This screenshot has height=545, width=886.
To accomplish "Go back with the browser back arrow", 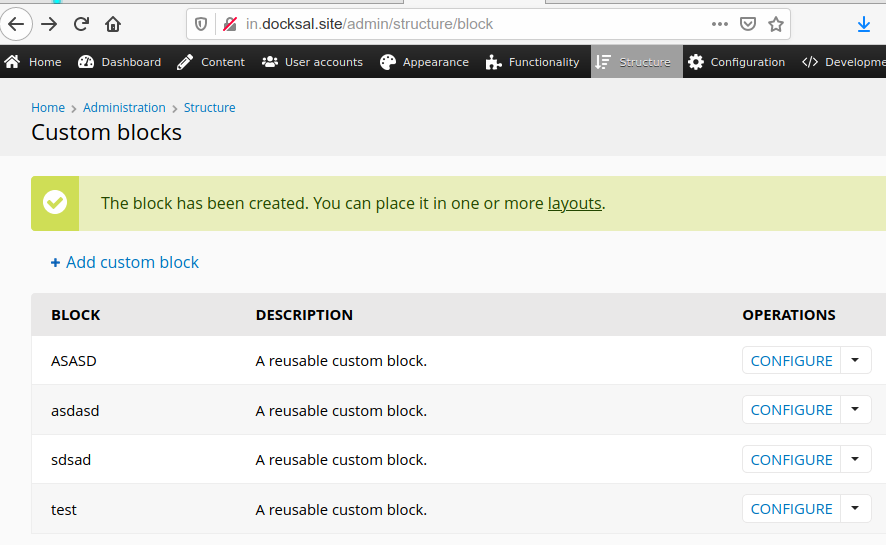I will tap(16, 24).
